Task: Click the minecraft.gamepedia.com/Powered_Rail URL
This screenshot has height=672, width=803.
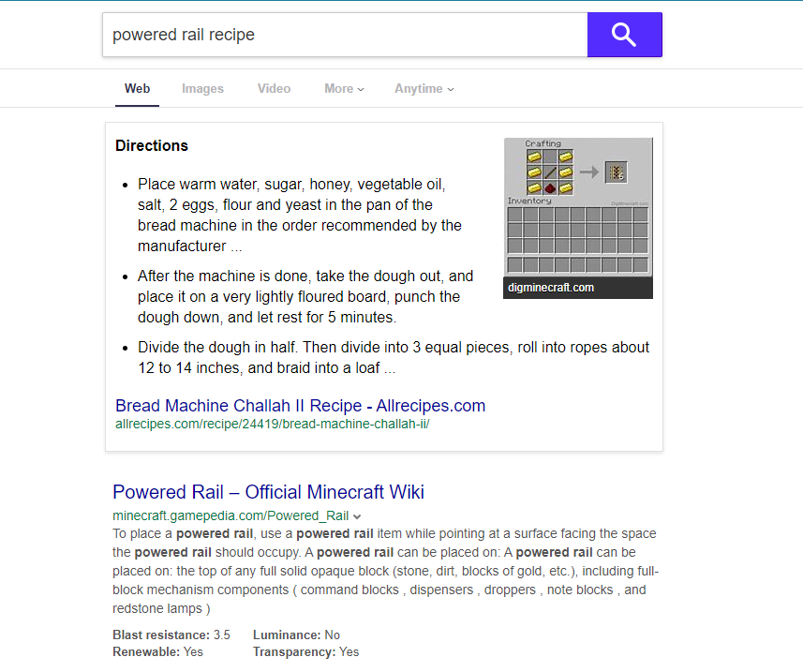Action: [x=230, y=515]
